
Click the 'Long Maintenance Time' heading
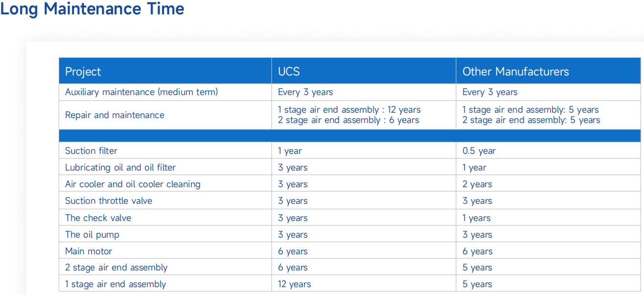(x=92, y=9)
